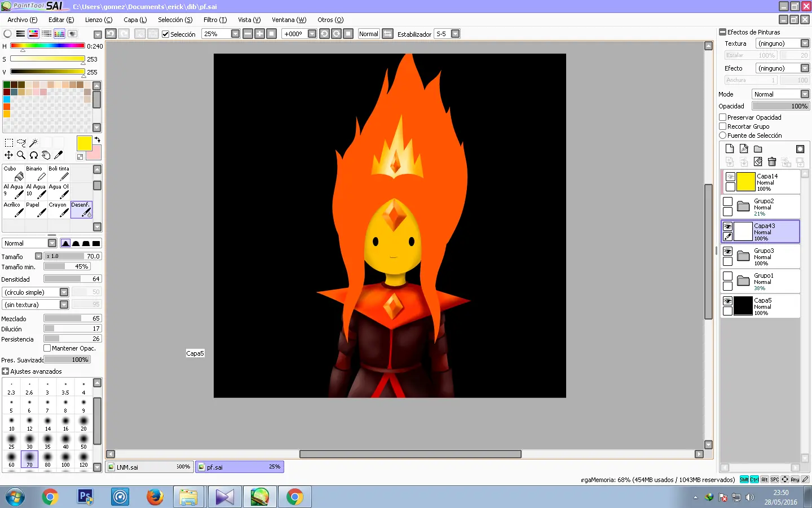Open the brush blending mode Normal dropdown
Viewport: 812px width, 508px height.
(52, 243)
